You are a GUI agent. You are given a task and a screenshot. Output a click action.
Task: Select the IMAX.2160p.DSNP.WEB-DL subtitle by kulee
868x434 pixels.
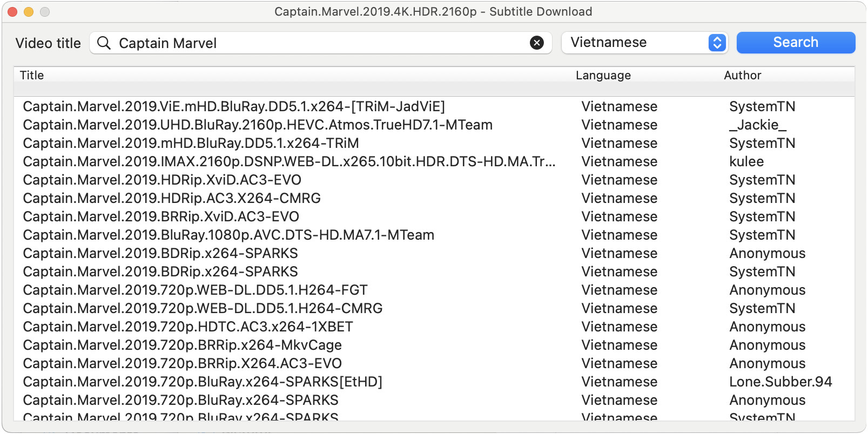(289, 162)
